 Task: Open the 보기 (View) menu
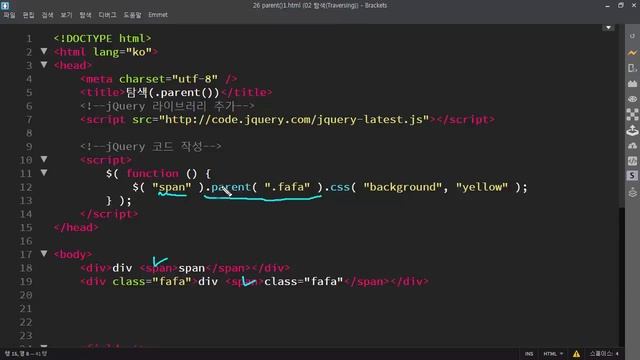tap(66, 15)
